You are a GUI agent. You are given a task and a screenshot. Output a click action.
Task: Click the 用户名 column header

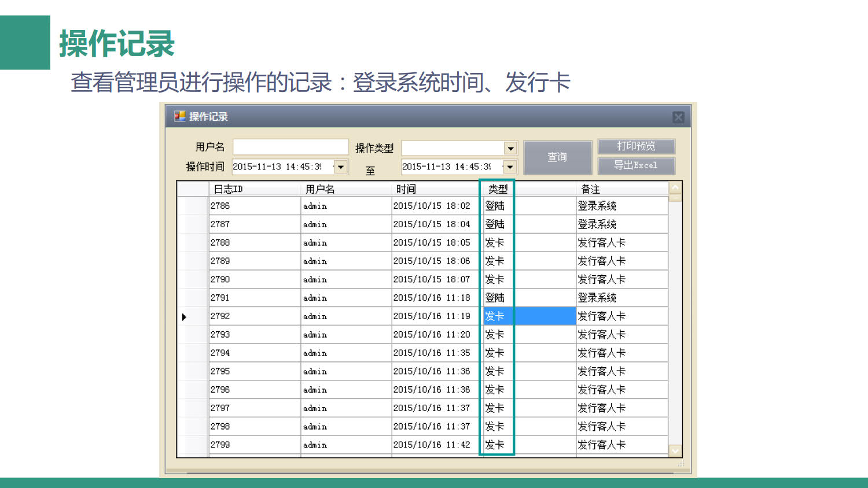tap(345, 189)
